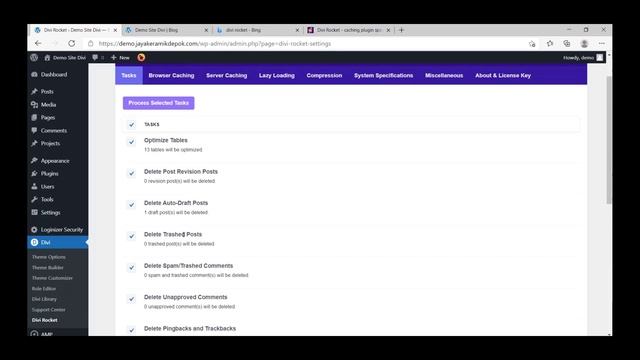
Task: Uncheck Delete Auto-Draft Posts checkbox
Action: 131,205
